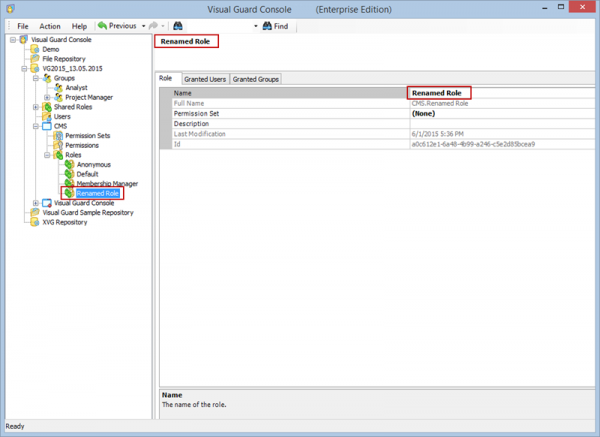Click the Groups node icon
The width and height of the screenshot is (600, 437).
click(x=47, y=78)
